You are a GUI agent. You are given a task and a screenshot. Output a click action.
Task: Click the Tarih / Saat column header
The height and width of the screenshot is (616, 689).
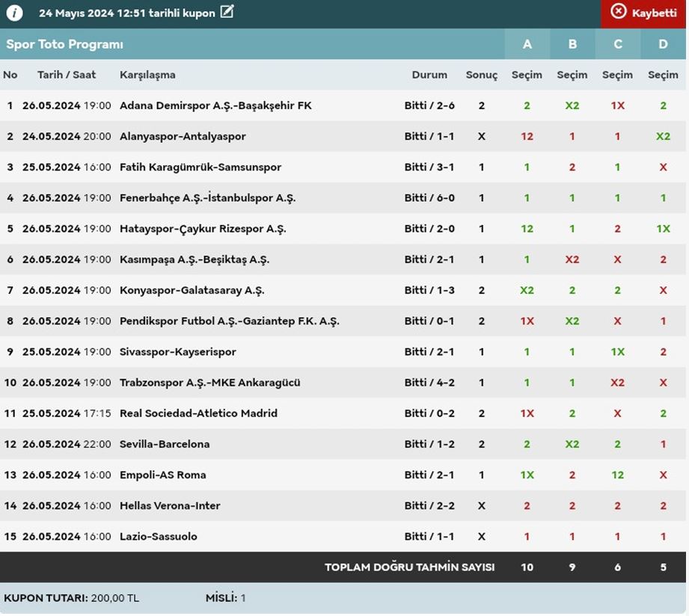pos(67,75)
